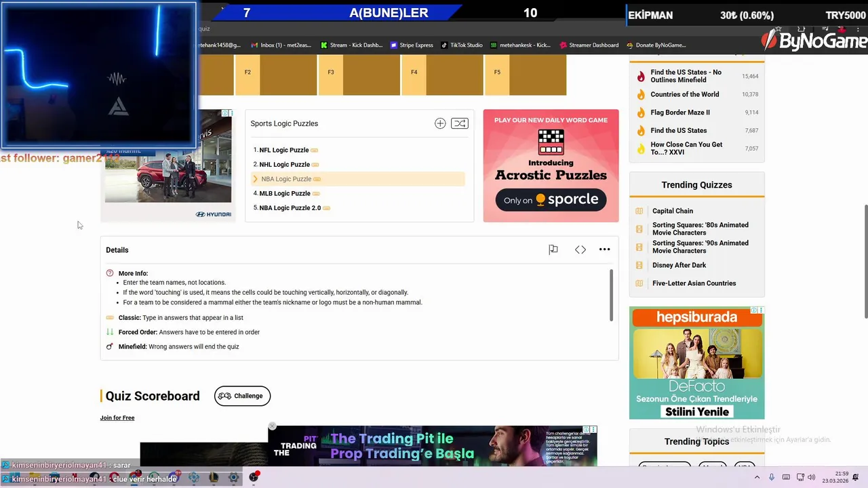
Task: Click the Hyundai car advertisement
Action: point(168,165)
